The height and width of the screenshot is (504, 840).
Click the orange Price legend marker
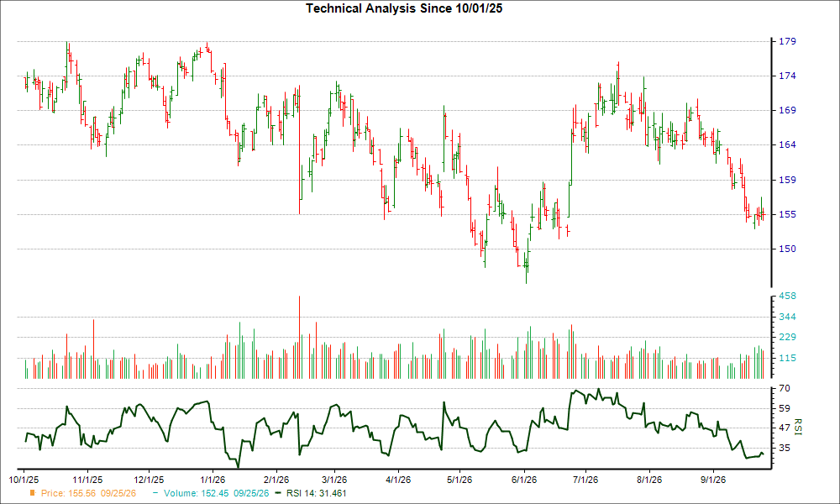[x=33, y=493]
